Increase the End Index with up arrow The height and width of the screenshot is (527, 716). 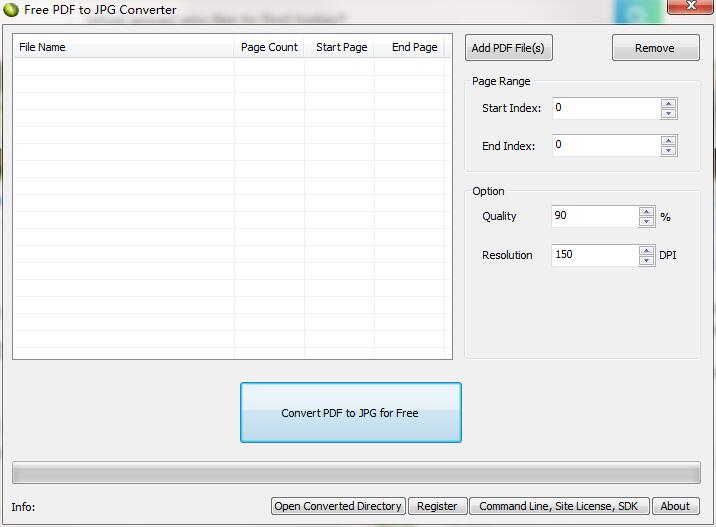[x=668, y=141]
